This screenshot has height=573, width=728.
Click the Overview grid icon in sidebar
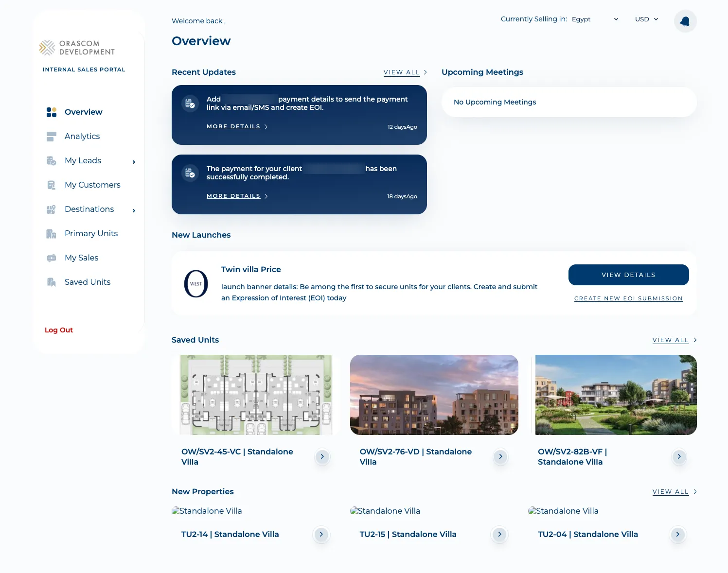click(x=52, y=112)
